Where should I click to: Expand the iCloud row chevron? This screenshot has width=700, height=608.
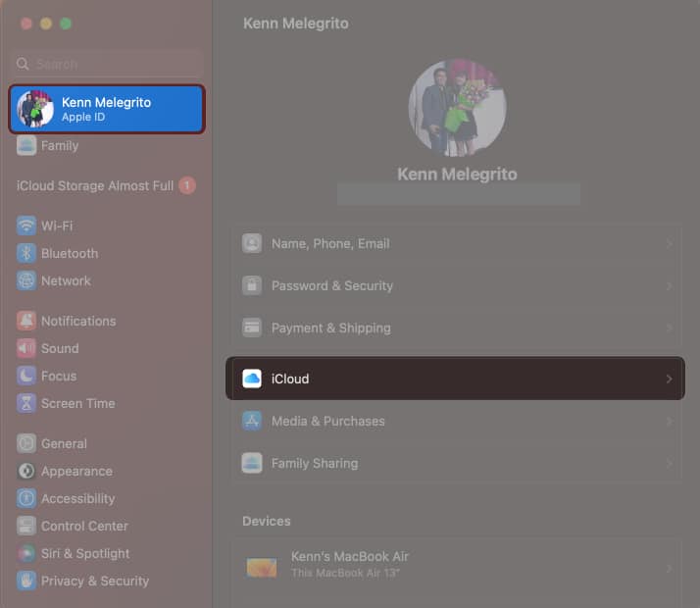click(669, 379)
